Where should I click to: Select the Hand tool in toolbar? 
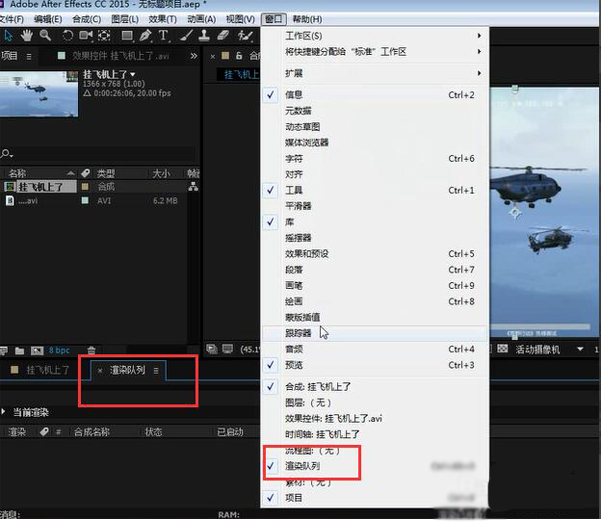[27, 36]
